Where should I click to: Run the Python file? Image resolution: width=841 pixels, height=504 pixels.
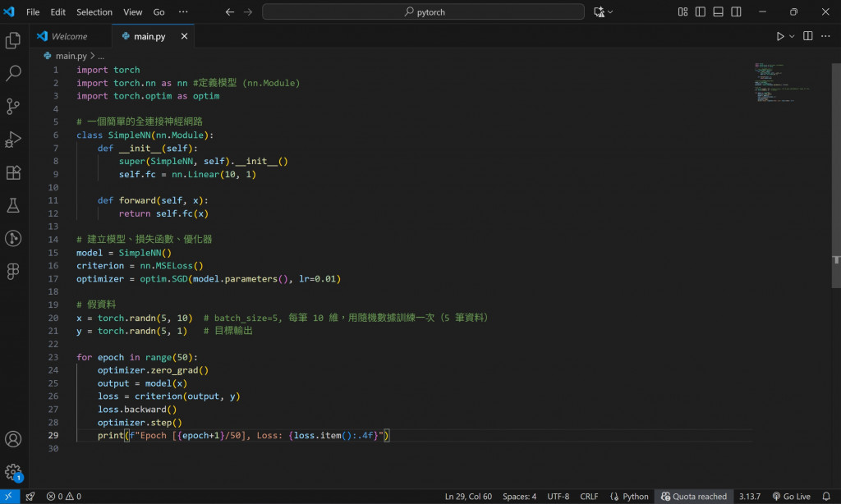click(x=780, y=36)
